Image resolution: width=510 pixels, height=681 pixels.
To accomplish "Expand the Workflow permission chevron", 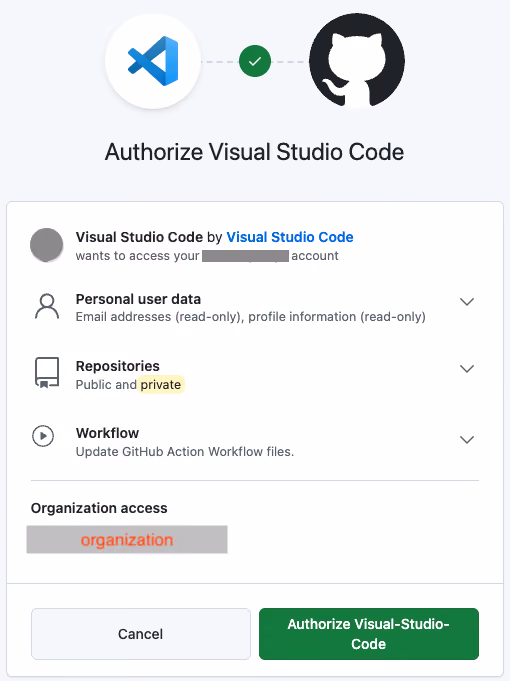I will pos(467,440).
